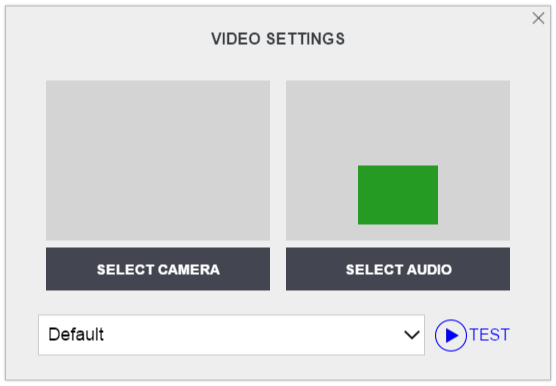Screen dimensions: 556x386
Task: Click the dropdown chevron arrow icon
Action: [412, 335]
